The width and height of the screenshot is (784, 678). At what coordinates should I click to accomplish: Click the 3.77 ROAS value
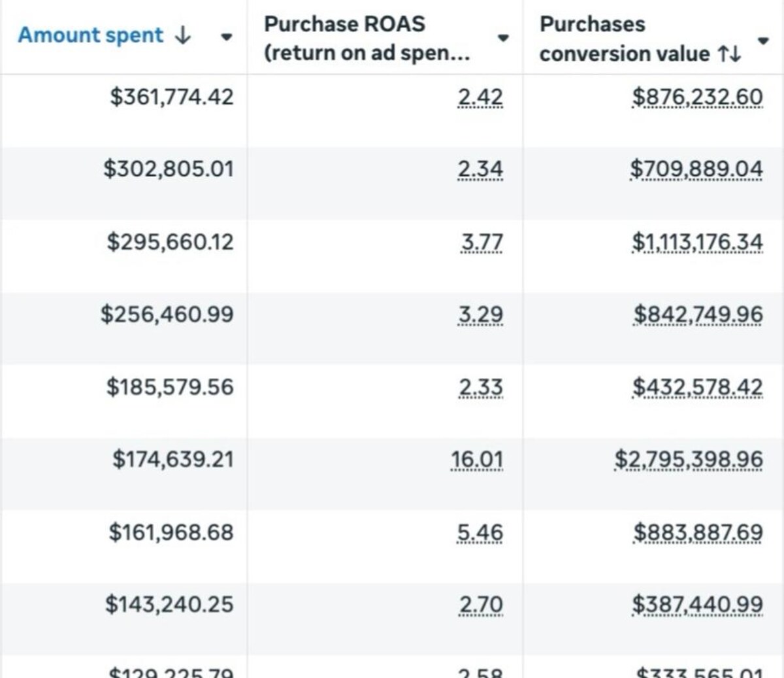[482, 242]
